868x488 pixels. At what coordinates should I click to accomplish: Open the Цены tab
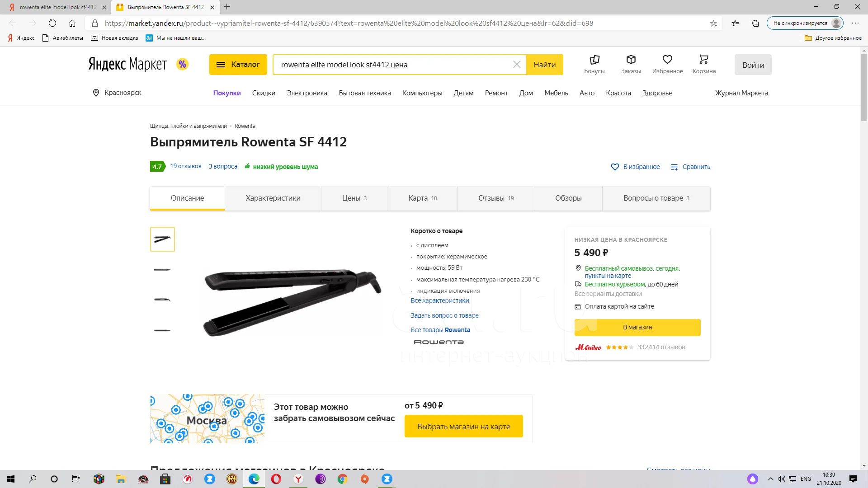tap(354, 198)
